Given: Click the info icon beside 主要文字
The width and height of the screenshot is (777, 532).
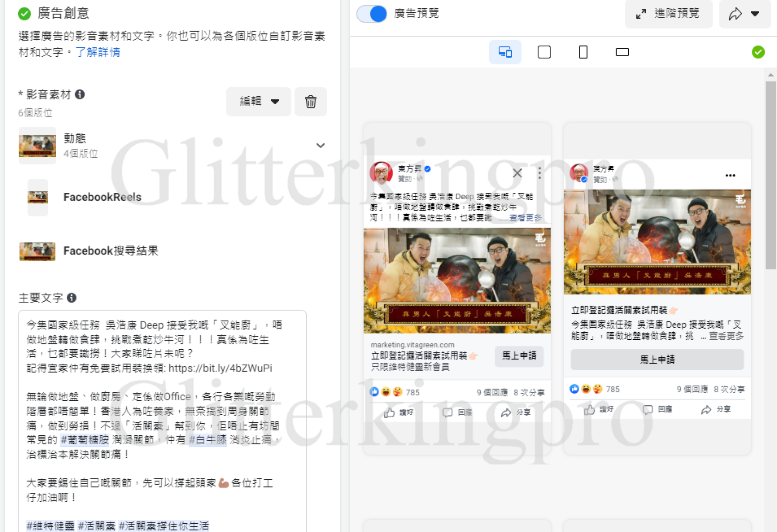Looking at the screenshot, I should tap(72, 298).
